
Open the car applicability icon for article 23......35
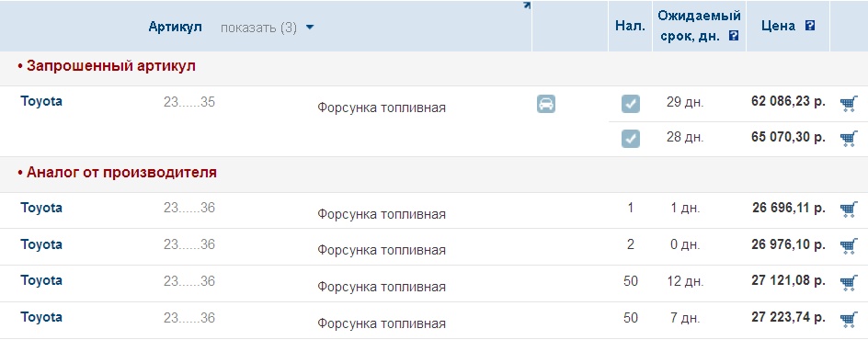click(546, 104)
